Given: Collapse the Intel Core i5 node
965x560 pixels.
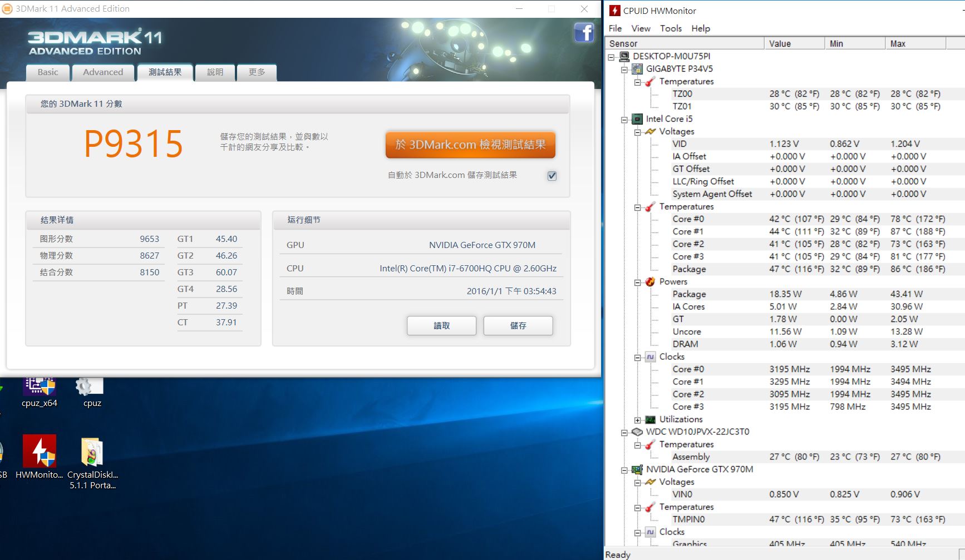Looking at the screenshot, I should click(x=624, y=120).
